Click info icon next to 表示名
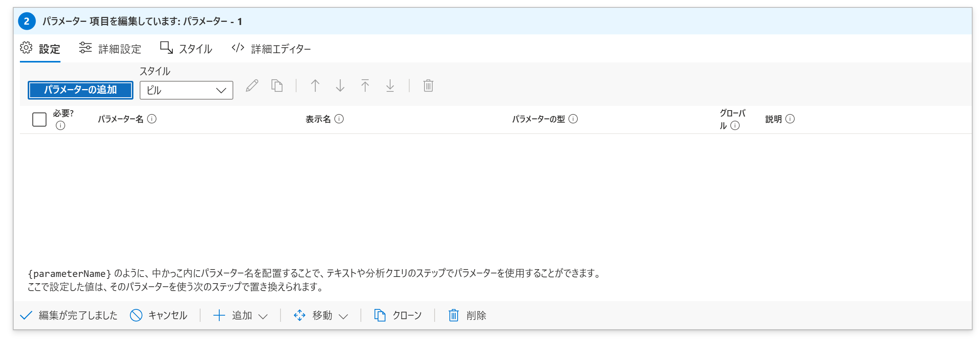This screenshot has height=341, width=980. pyautogui.click(x=339, y=119)
